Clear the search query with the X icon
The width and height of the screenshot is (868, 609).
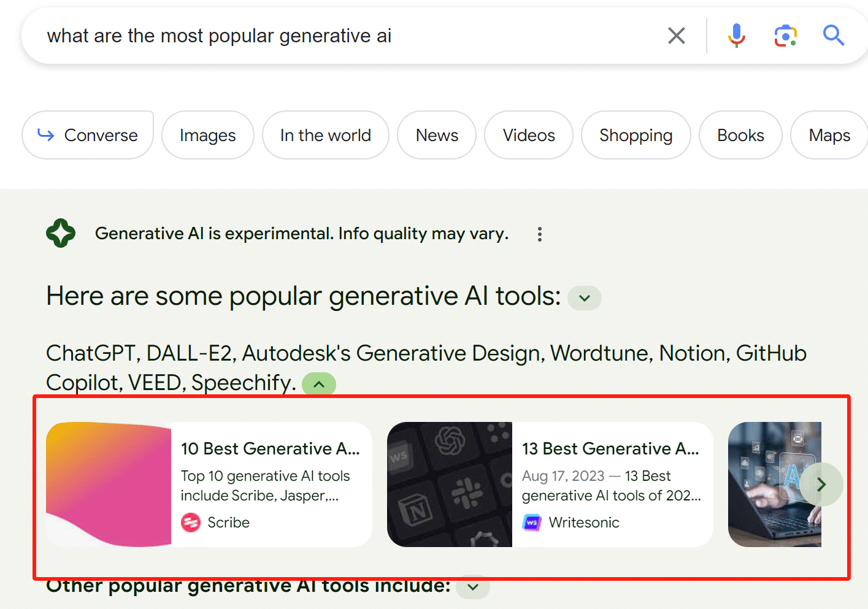(x=676, y=36)
